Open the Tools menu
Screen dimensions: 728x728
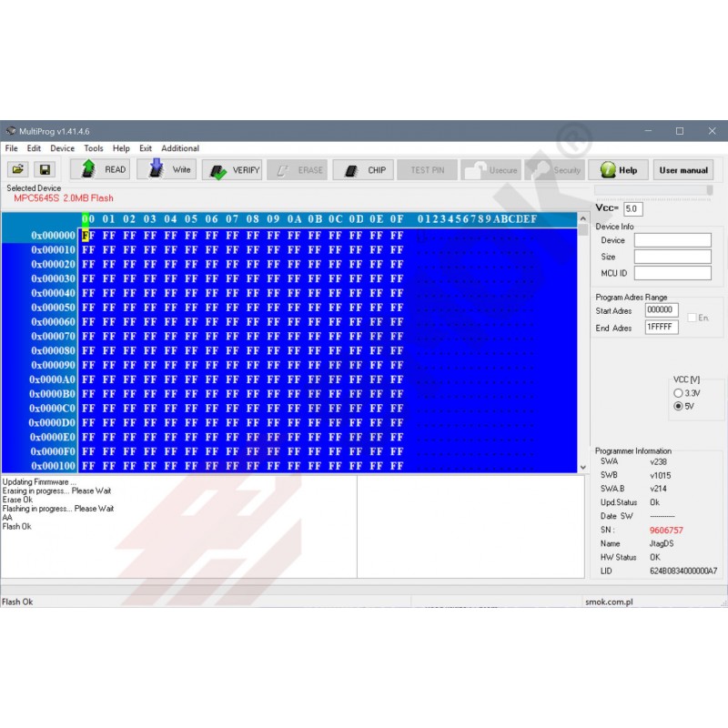[94, 148]
